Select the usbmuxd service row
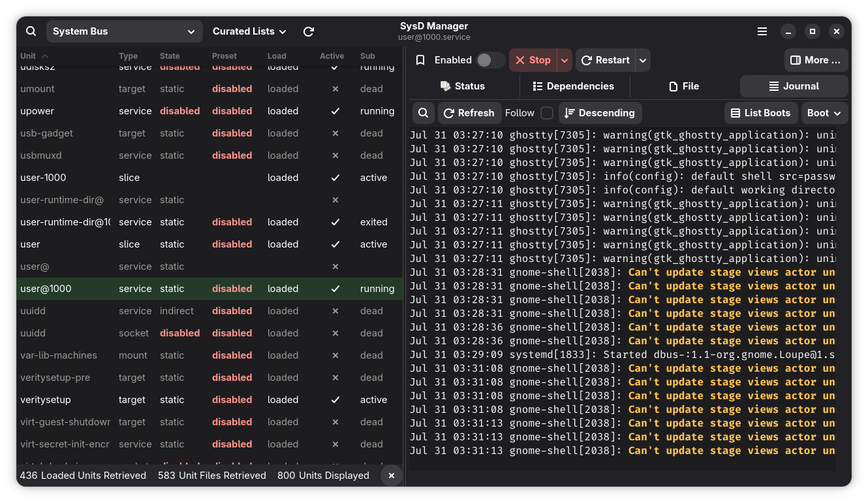Viewport: 868px width, 503px height. tap(209, 155)
